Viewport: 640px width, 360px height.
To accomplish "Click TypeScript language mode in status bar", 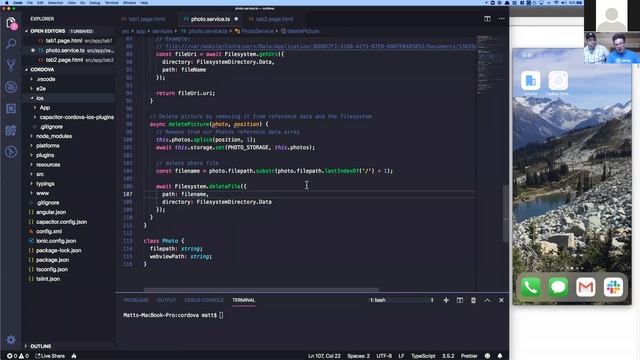I will [423, 356].
